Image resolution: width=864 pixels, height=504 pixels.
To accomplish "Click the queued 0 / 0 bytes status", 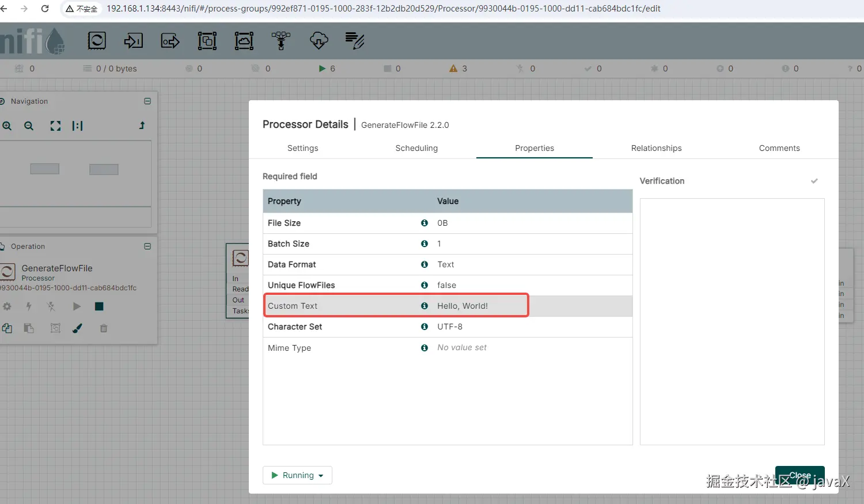I will pyautogui.click(x=110, y=69).
